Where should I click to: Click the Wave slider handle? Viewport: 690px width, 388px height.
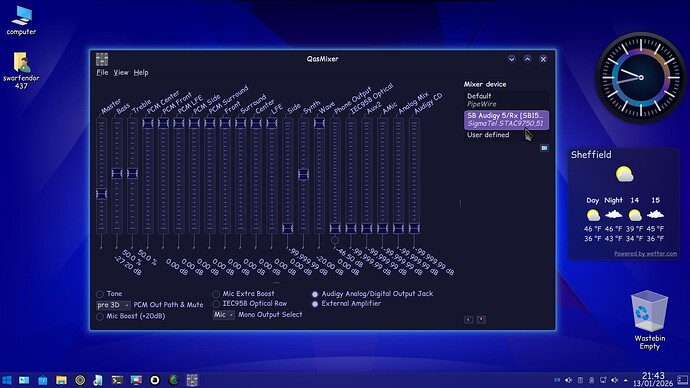319,123
